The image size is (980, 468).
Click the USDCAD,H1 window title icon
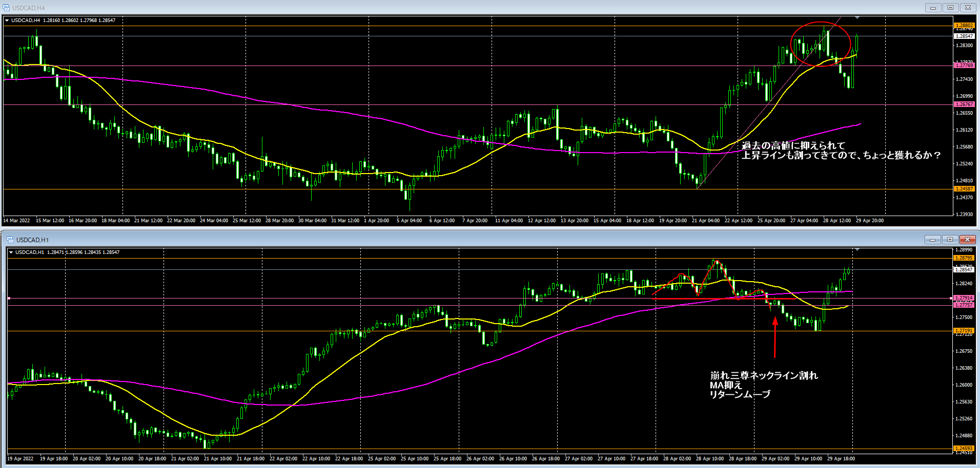10,240
